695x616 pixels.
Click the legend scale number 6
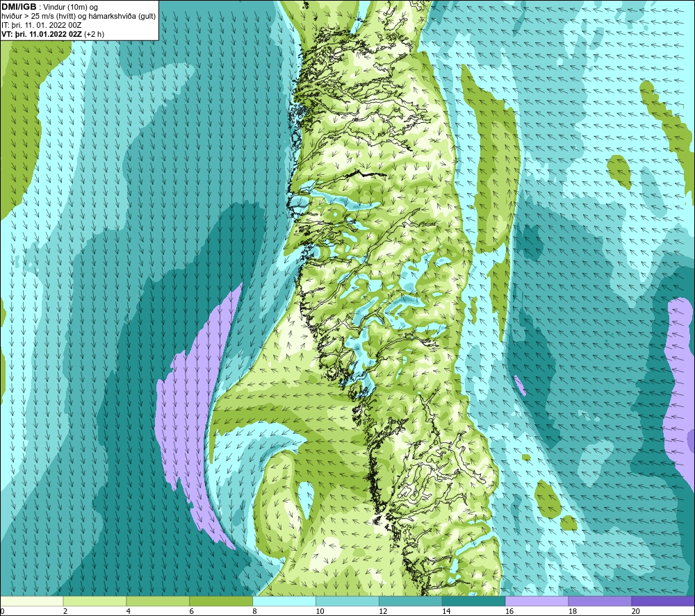tap(192, 611)
